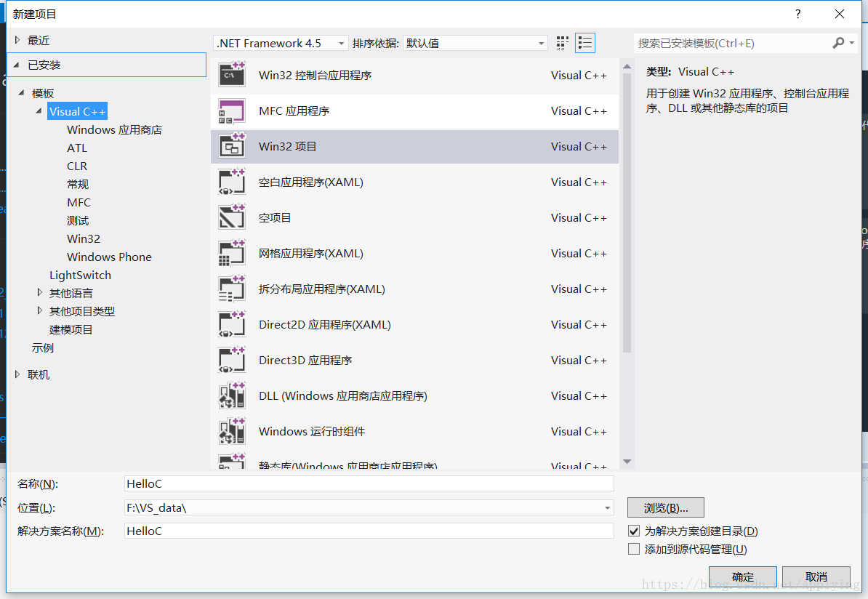Click the Direct2D 应用程序(XAML) template icon

[232, 324]
